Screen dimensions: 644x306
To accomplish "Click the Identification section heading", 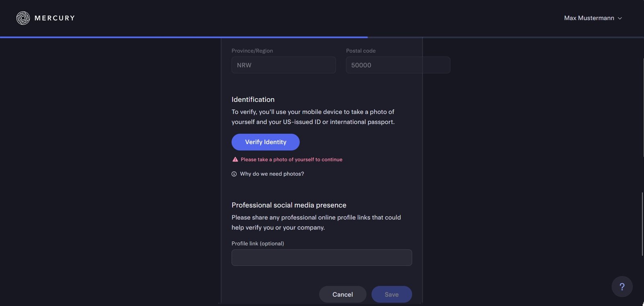I will click(253, 99).
